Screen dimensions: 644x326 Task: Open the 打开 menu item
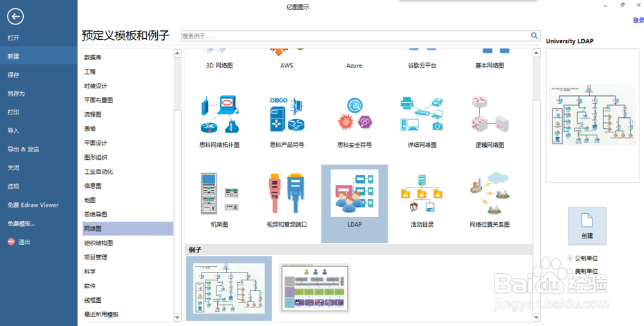[39, 38]
